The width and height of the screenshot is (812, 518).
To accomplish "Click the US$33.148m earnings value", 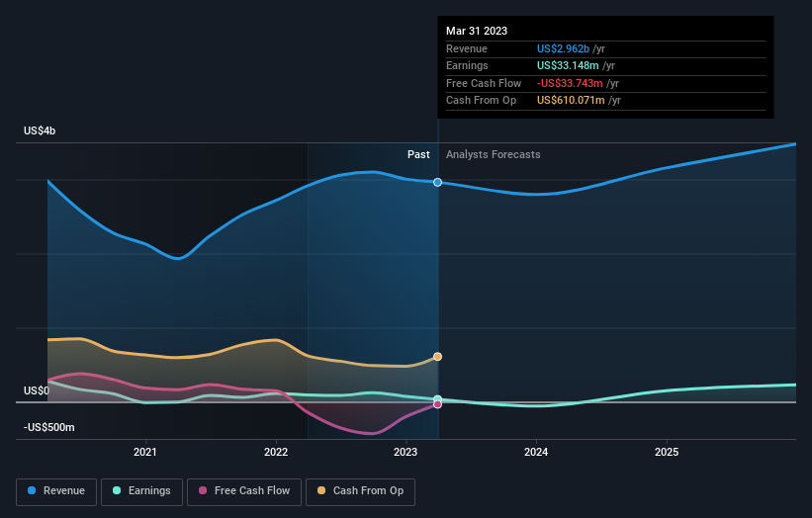I will tap(568, 65).
